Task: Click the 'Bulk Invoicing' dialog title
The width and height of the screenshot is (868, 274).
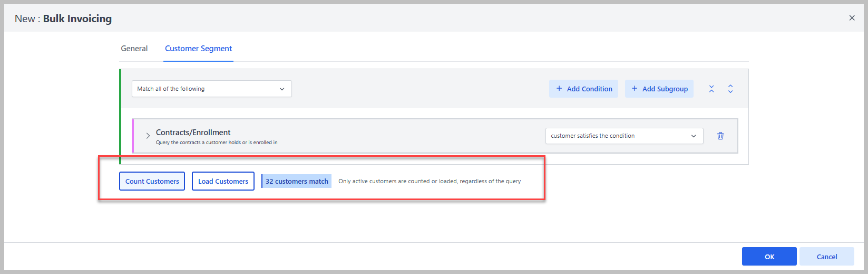Action: (77, 18)
